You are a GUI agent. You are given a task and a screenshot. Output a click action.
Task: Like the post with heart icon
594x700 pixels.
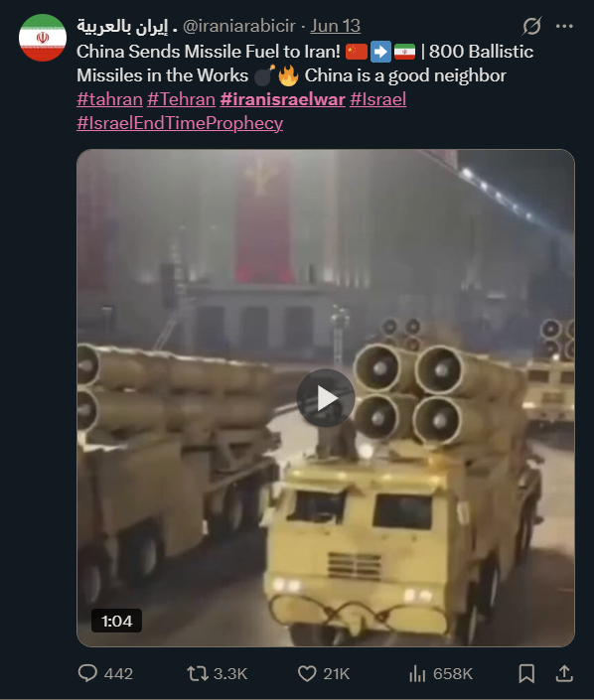click(307, 673)
